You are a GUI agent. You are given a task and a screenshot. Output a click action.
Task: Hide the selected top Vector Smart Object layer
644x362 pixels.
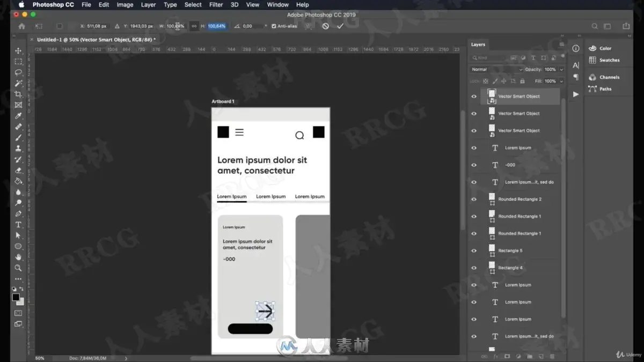tap(474, 97)
